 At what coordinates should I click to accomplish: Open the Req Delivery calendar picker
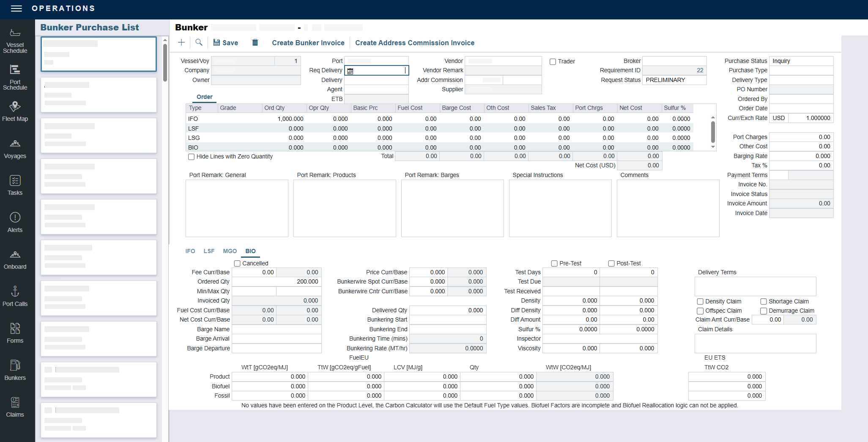[350, 71]
